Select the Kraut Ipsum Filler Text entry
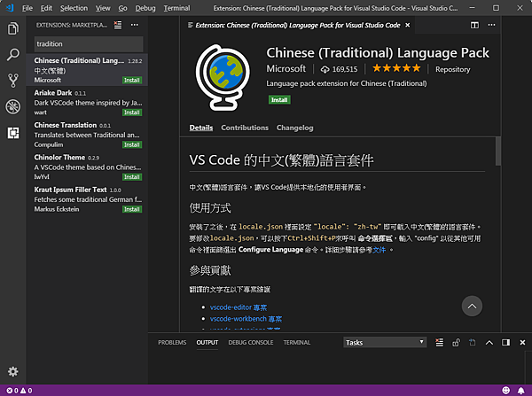The width and height of the screenshot is (532, 396). click(87, 199)
